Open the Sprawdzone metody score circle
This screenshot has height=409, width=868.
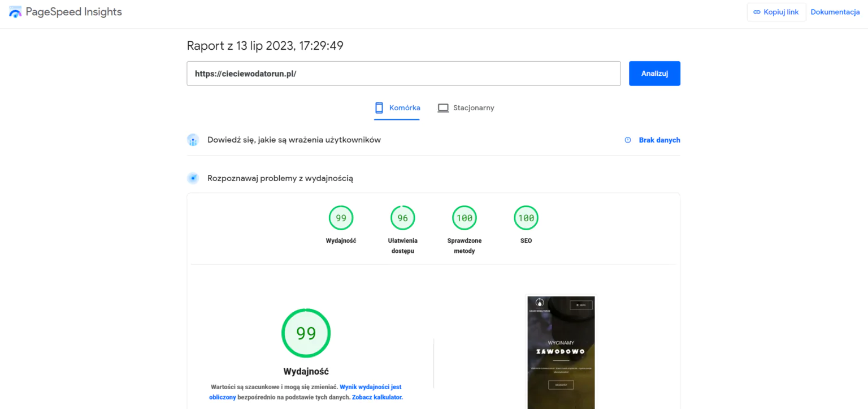coord(464,218)
